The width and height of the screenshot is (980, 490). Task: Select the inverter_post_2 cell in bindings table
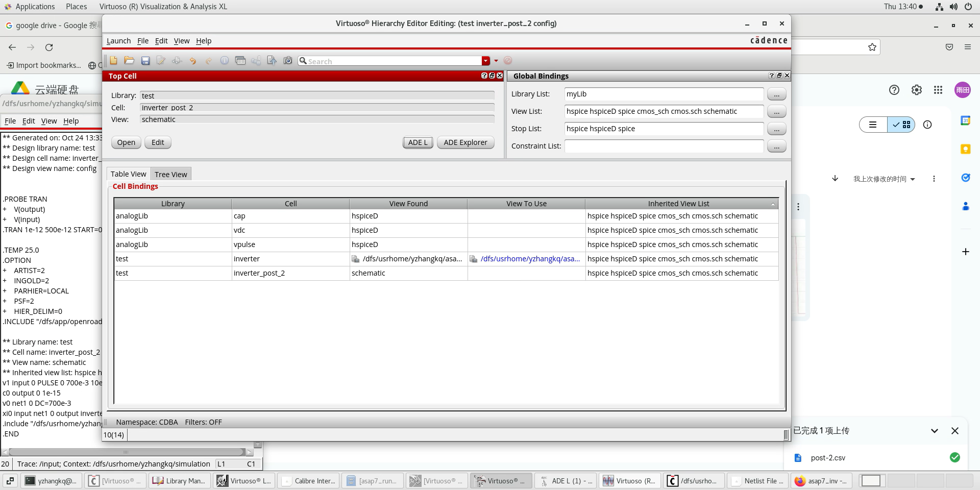point(290,273)
